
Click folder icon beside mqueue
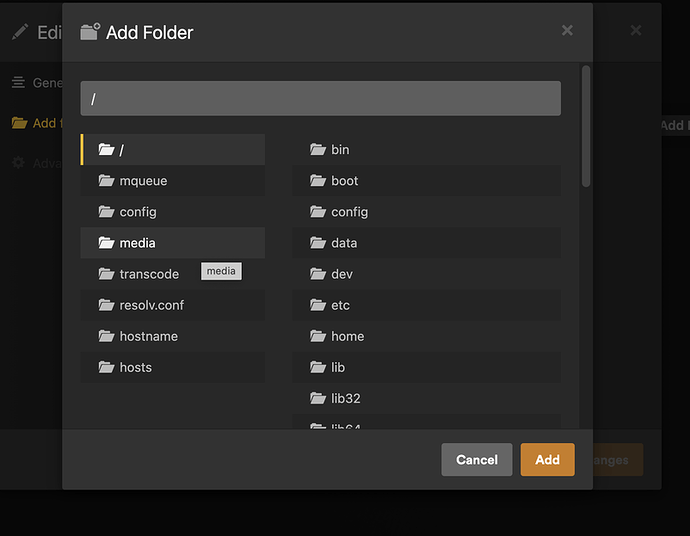point(106,181)
